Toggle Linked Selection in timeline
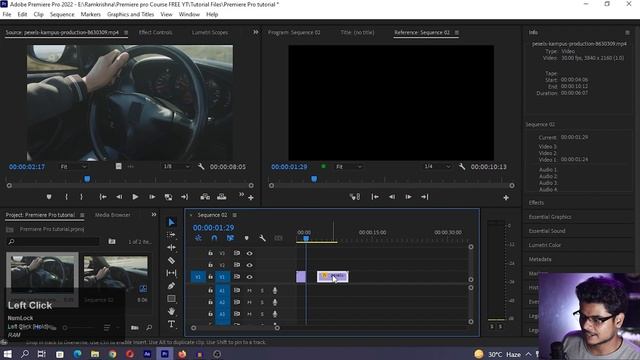 (x=230, y=238)
